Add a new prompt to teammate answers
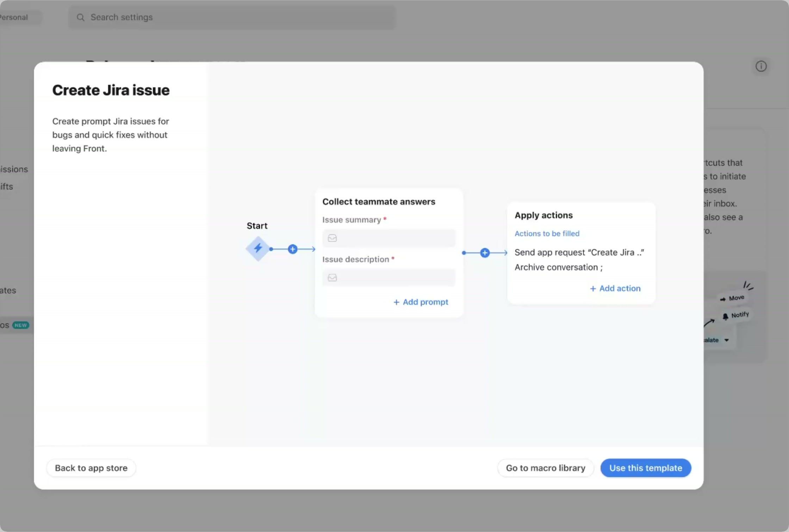The image size is (789, 532). tap(421, 302)
